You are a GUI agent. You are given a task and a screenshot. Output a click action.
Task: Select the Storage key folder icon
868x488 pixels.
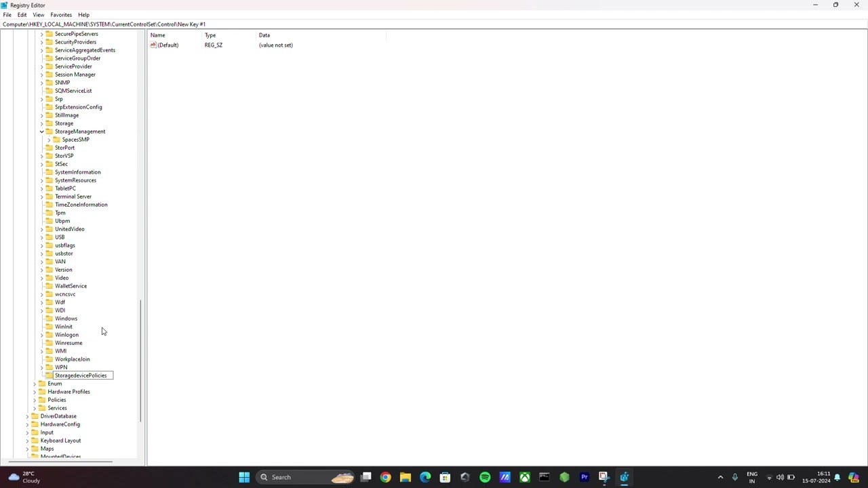click(49, 123)
